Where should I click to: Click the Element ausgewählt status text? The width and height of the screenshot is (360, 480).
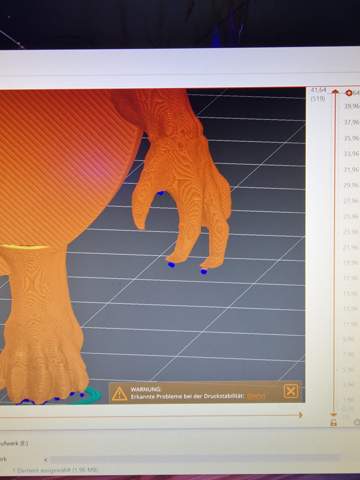(57, 470)
